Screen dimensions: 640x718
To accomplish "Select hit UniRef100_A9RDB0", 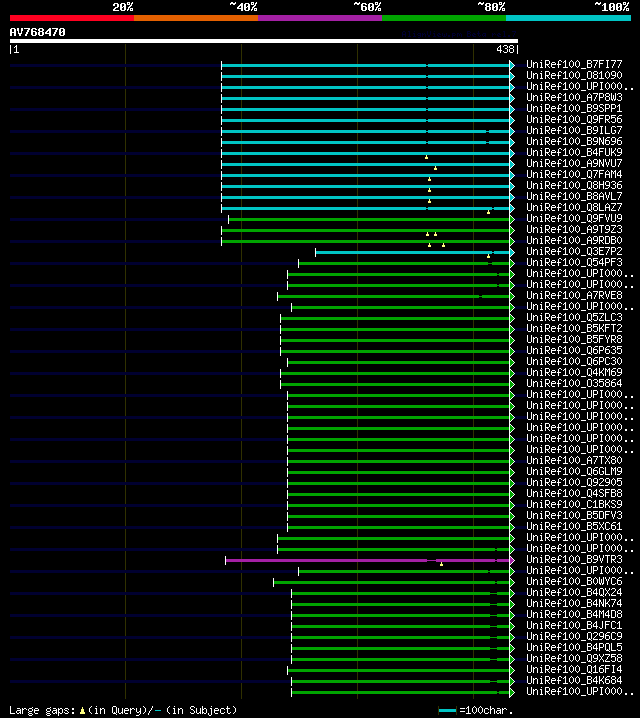I will click(x=574, y=240).
